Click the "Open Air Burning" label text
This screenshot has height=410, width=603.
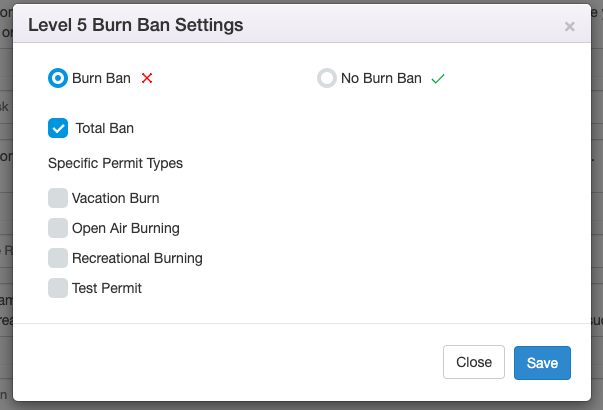point(126,228)
